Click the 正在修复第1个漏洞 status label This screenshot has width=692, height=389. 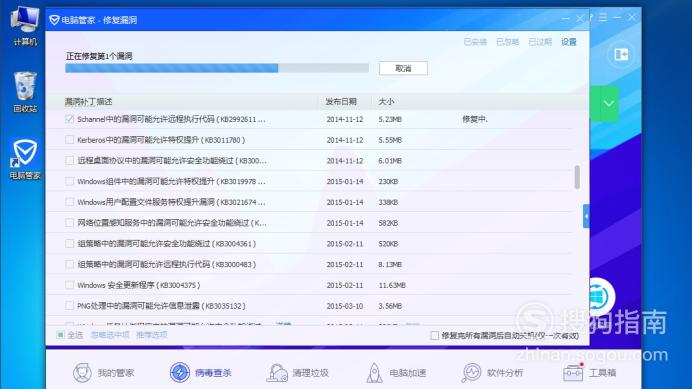pos(99,57)
